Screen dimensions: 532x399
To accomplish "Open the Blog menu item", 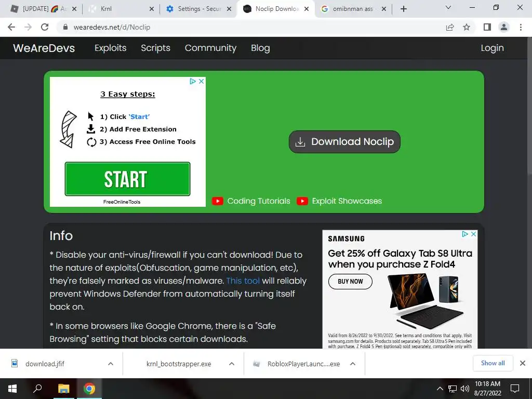I will pyautogui.click(x=260, y=48).
